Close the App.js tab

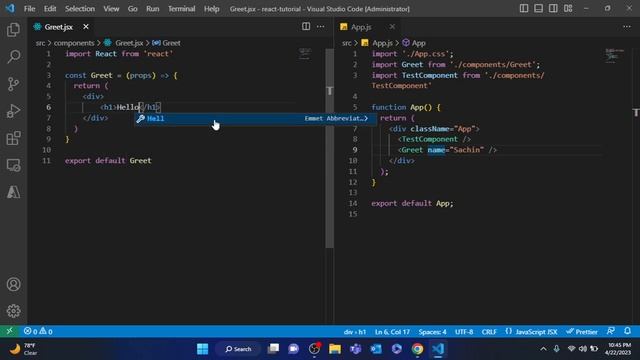pos(392,27)
